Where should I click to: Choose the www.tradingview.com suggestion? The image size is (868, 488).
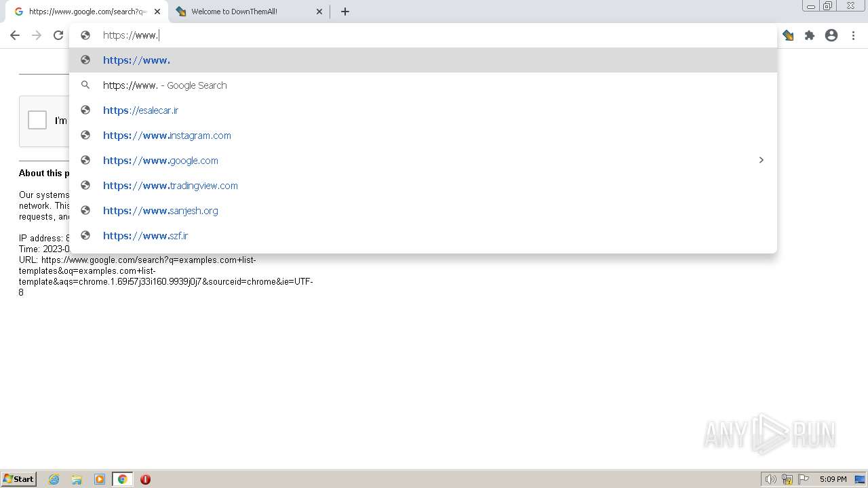[423, 185]
